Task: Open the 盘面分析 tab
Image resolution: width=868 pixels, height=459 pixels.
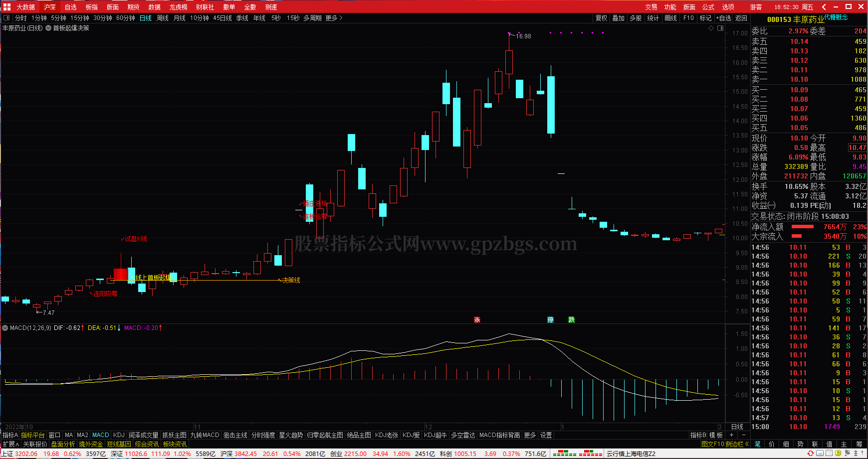Action: 63,444
